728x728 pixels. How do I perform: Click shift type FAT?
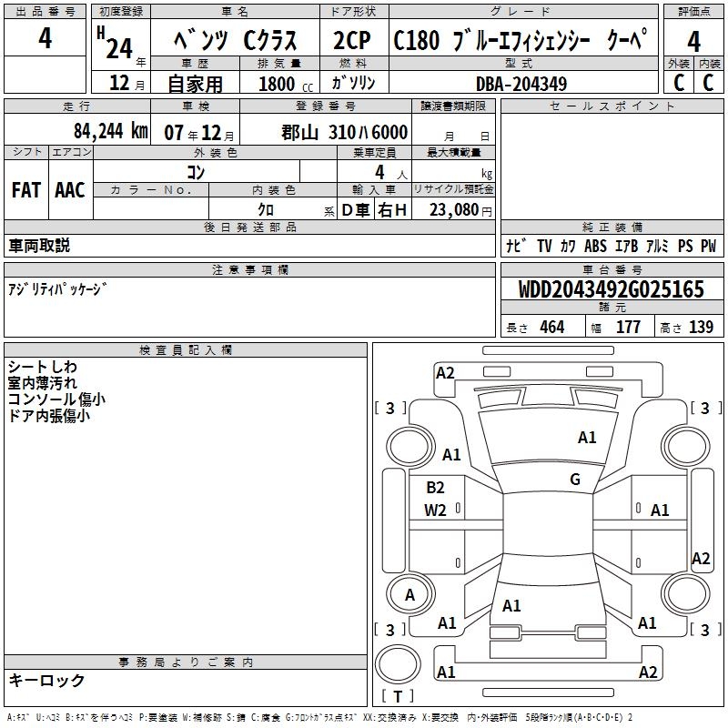tap(26, 190)
